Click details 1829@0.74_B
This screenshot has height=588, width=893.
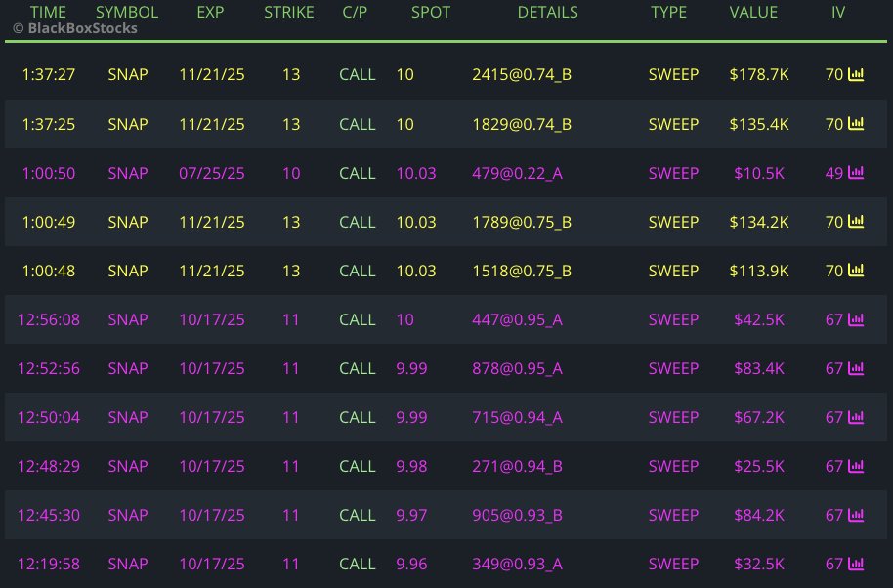tap(522, 123)
